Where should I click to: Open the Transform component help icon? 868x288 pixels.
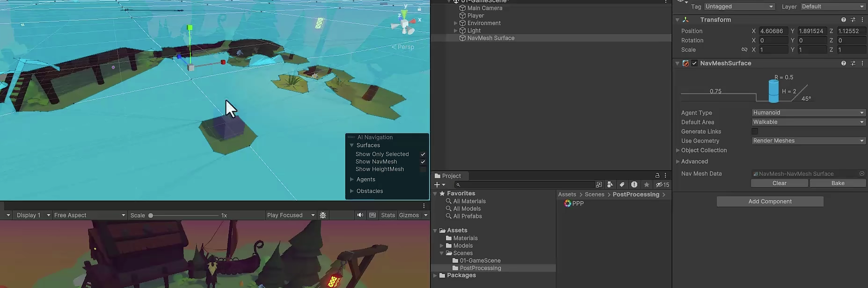coord(844,20)
